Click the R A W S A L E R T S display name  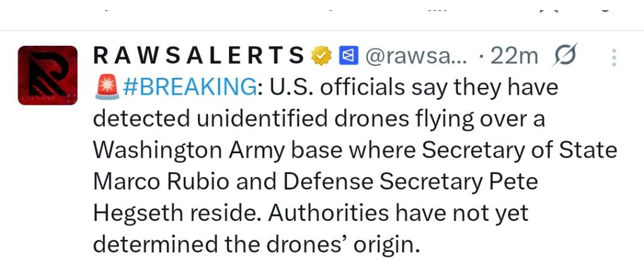[x=199, y=57]
